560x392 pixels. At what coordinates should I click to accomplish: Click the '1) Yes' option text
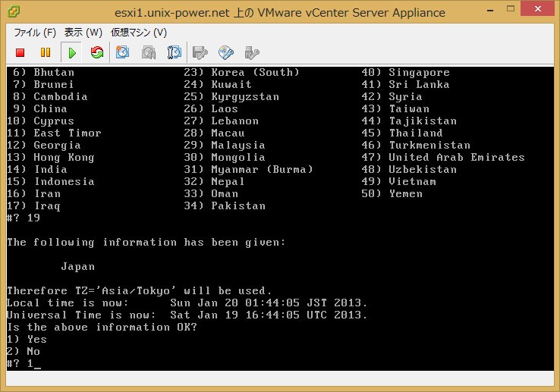27,339
